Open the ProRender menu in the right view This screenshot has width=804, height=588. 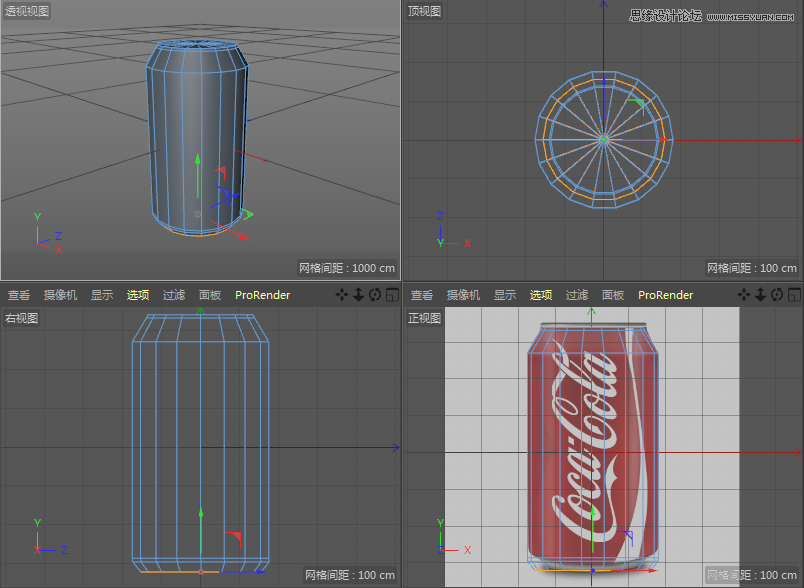[x=263, y=295]
